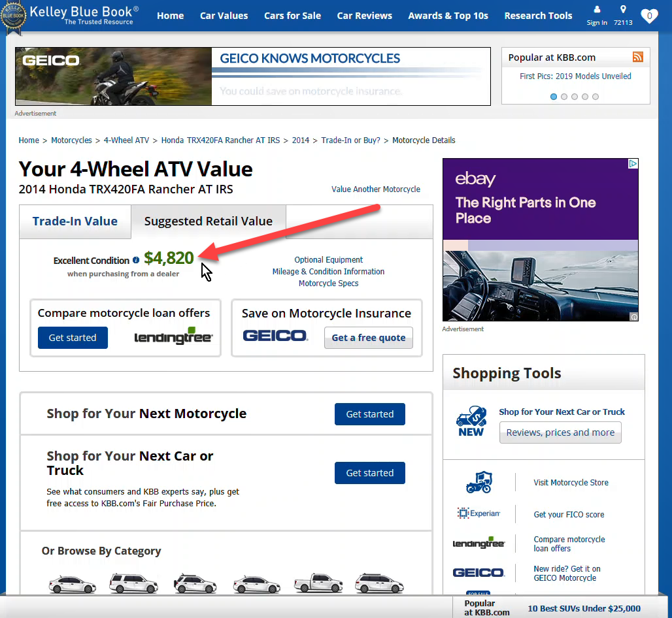Click the eBay ad info icon
This screenshot has height=618, width=672.
tap(634, 317)
